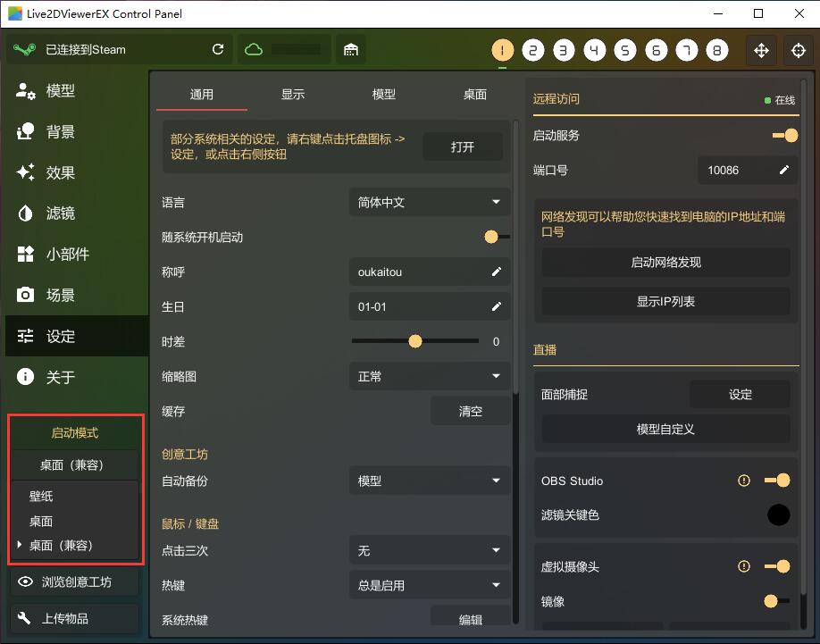Open 设定 in the sidebar
This screenshot has width=820, height=644.
point(77,336)
